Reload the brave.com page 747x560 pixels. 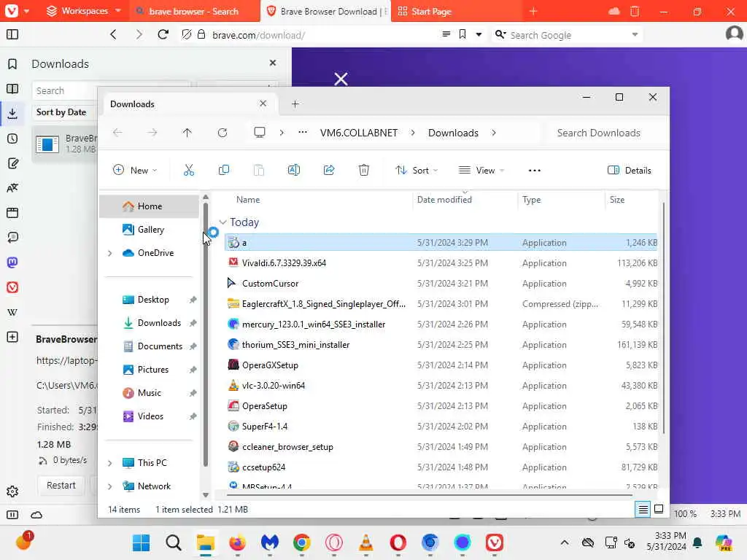pyautogui.click(x=163, y=34)
